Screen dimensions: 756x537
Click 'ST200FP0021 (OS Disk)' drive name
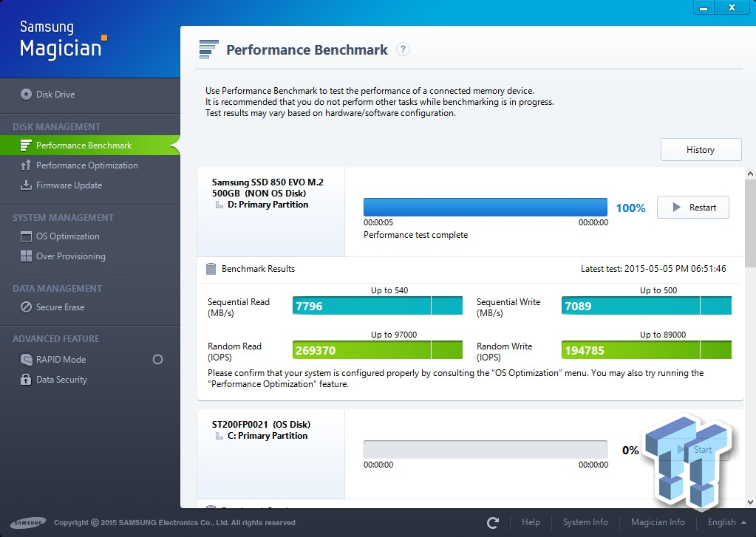[x=261, y=425]
